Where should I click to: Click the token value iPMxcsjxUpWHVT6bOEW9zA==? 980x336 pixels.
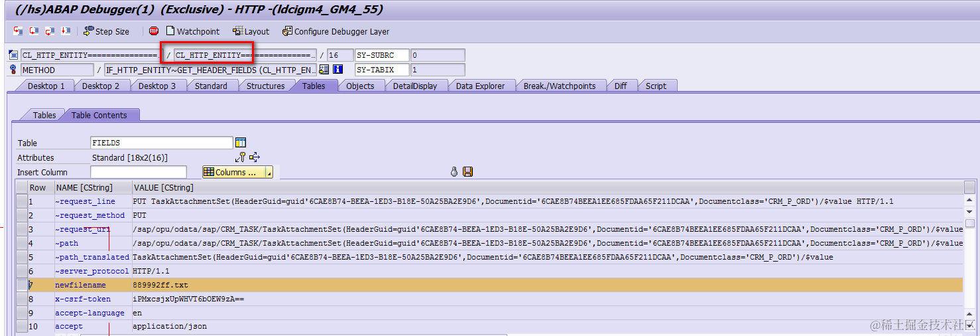188,299
